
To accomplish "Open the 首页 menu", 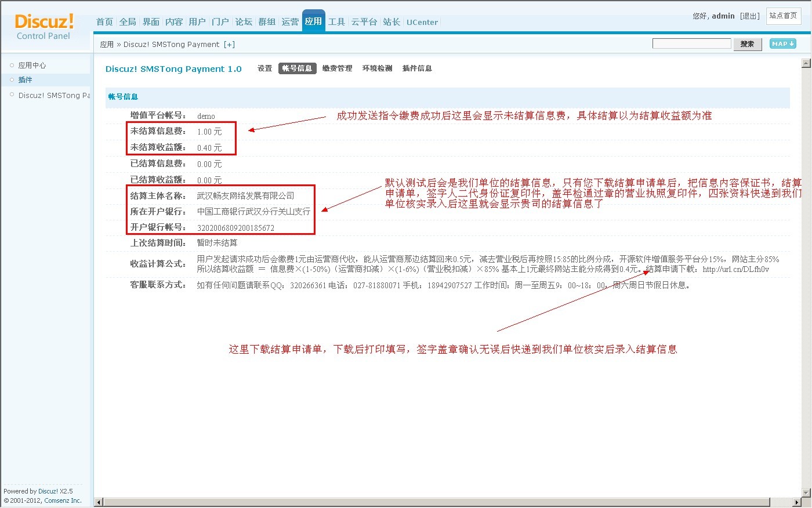I will [x=104, y=22].
